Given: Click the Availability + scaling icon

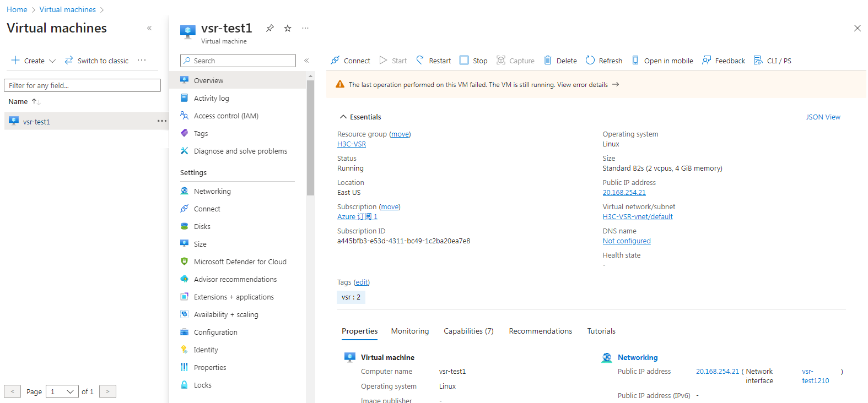Looking at the screenshot, I should 185,314.
